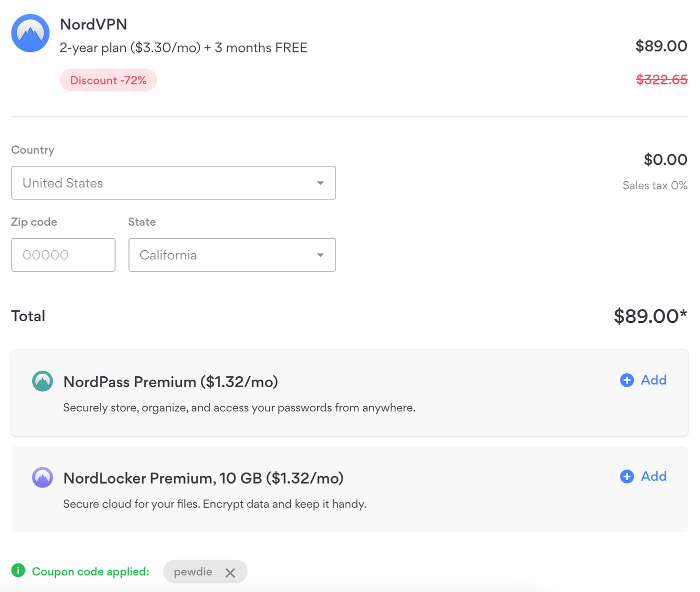Viewport: 700px width, 592px height.
Task: Click the State dropdown arrow
Action: (320, 255)
